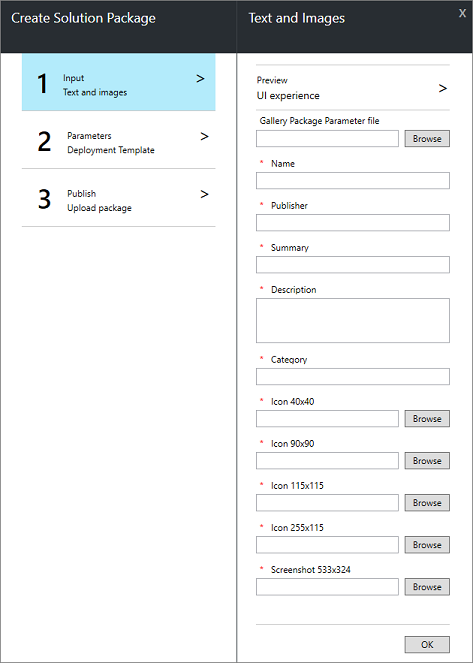Open the Input Text and images step
This screenshot has height=663, width=473.
click(118, 82)
